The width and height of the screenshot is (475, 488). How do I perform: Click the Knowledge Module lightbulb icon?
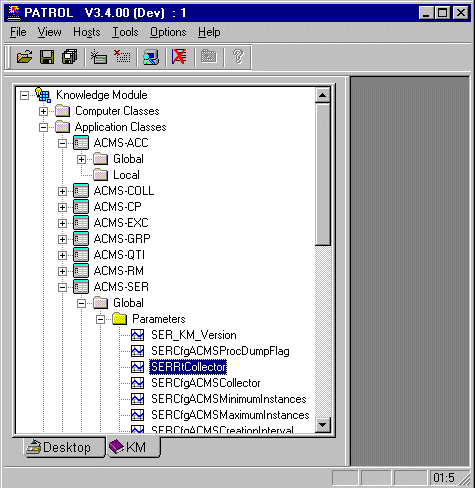point(43,95)
